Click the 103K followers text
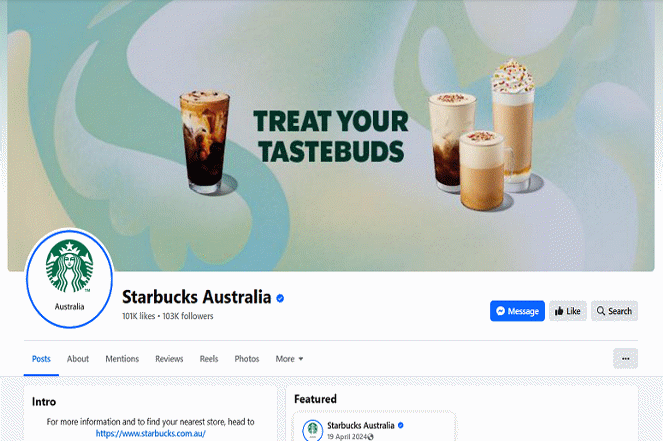The width and height of the screenshot is (663, 441). point(188,316)
